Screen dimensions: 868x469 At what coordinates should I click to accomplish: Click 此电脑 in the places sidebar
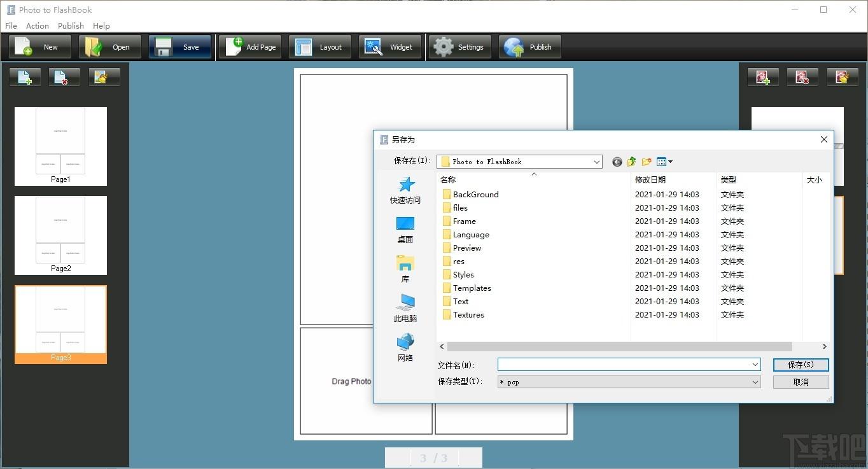405,308
